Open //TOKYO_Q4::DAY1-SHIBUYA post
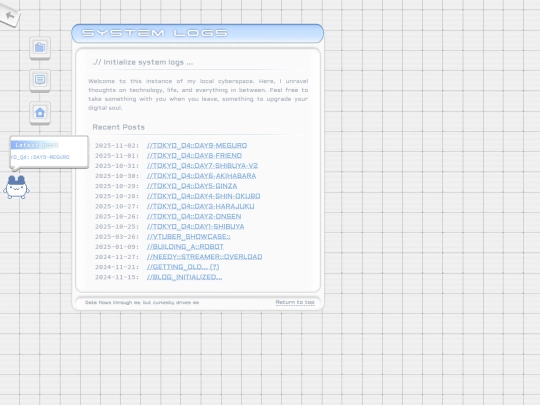Image resolution: width=540 pixels, height=405 pixels. tap(196, 227)
